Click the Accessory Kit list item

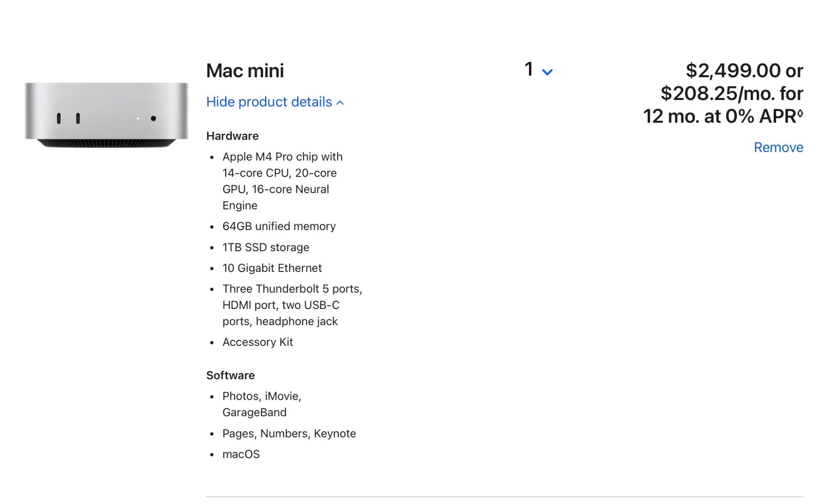tap(258, 342)
